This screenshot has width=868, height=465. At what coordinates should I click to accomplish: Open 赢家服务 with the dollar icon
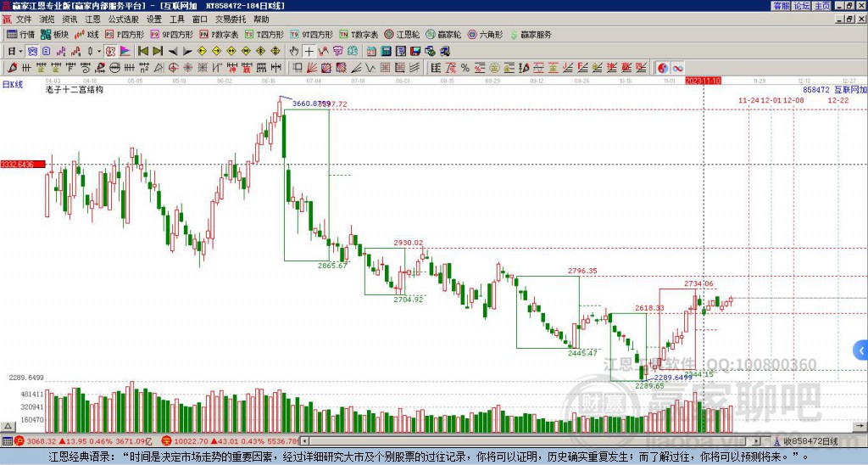point(530,34)
